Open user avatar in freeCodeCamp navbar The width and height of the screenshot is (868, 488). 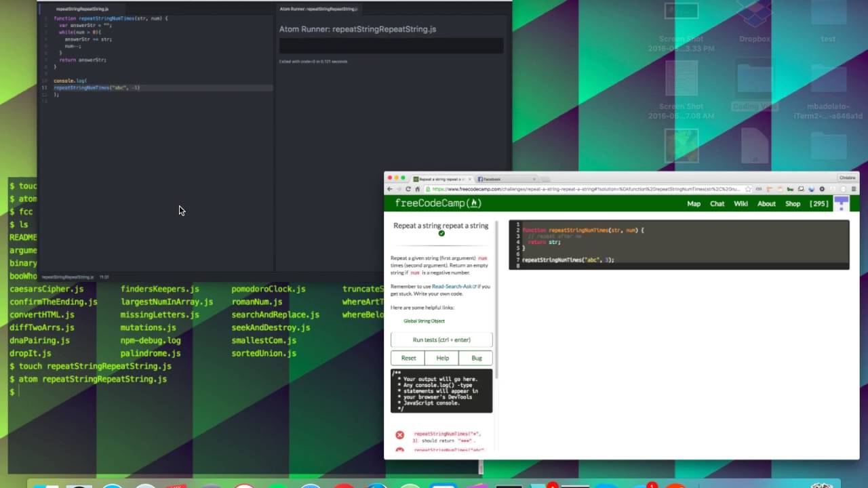pos(842,203)
